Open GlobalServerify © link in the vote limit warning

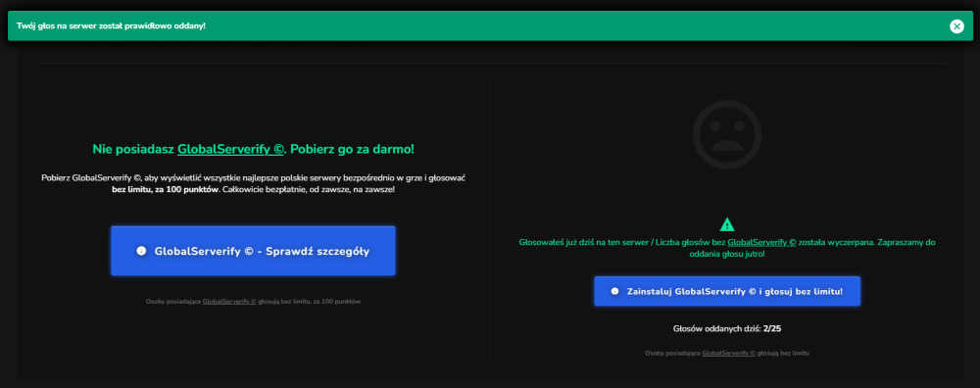tap(761, 242)
